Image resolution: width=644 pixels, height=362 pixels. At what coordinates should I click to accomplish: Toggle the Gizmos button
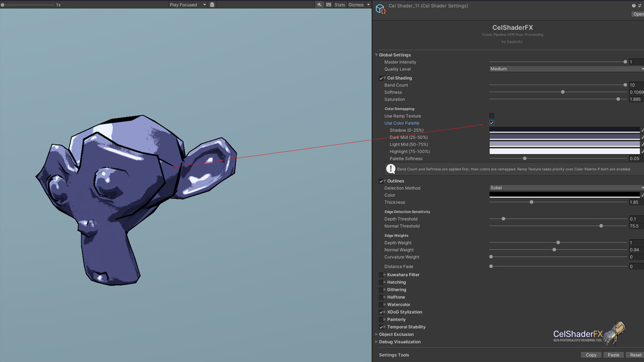[x=356, y=5]
